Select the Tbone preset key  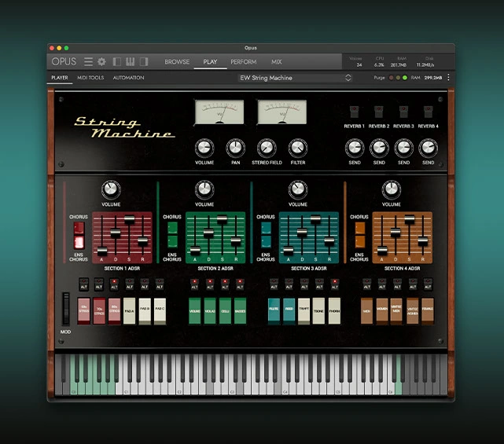[x=318, y=310]
